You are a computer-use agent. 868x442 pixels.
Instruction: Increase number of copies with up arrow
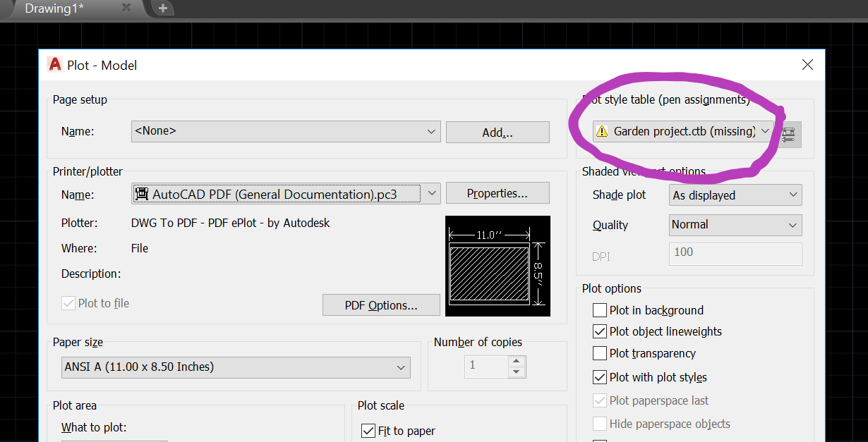click(517, 360)
